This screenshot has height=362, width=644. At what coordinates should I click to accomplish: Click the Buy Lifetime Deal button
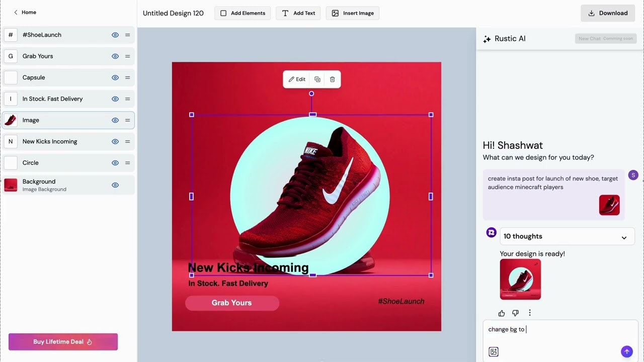click(x=63, y=342)
